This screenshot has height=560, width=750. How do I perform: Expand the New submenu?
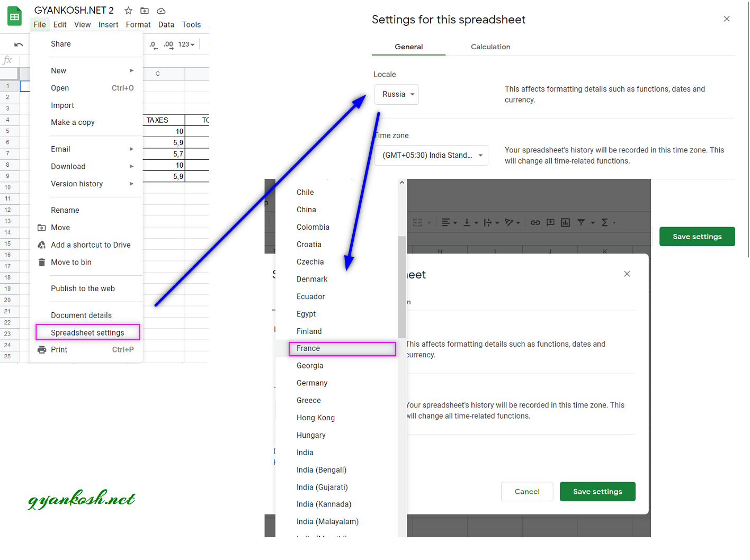click(86, 70)
